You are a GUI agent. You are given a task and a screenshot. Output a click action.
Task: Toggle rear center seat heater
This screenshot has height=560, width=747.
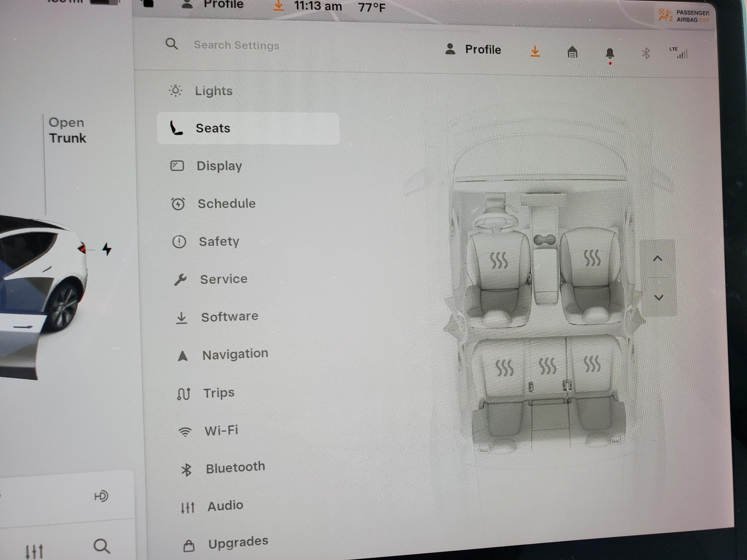point(547,366)
